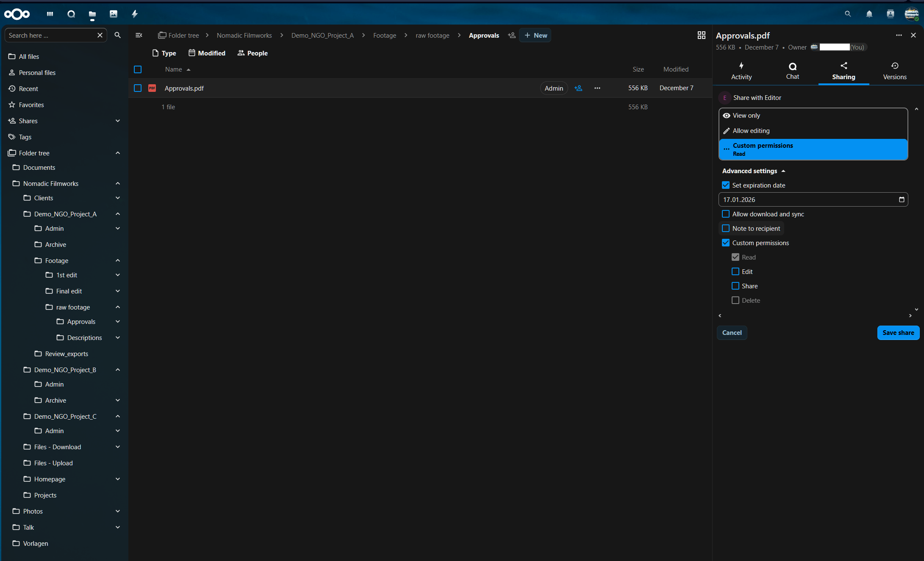Open the Activity app lightning icon in header
The image size is (924, 561).
coord(135,14)
